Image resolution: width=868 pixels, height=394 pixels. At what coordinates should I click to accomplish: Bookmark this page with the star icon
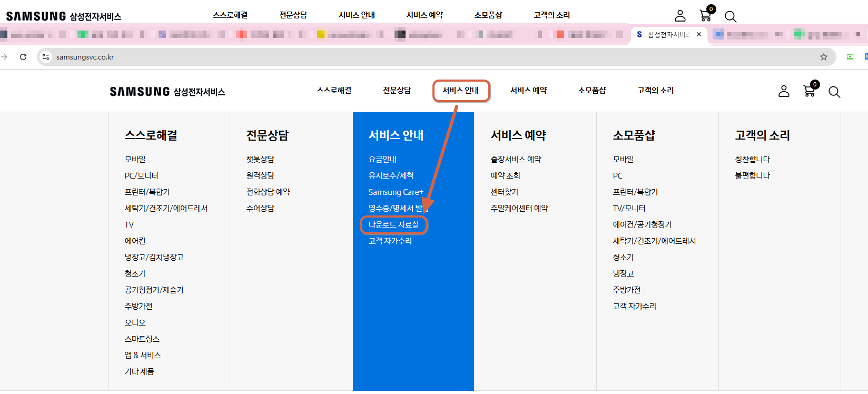(x=824, y=57)
